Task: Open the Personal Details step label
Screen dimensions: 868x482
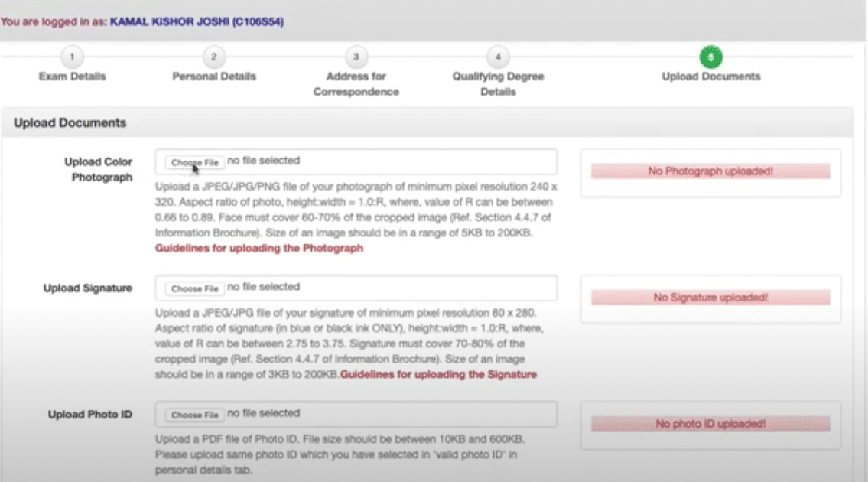Action: point(214,77)
